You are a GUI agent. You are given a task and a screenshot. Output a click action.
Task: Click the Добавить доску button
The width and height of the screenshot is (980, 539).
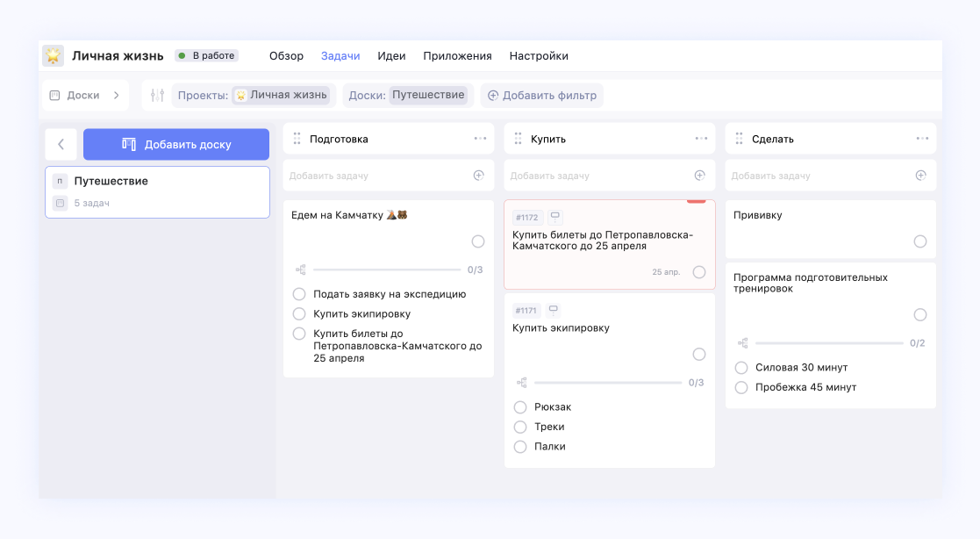pyautogui.click(x=176, y=145)
